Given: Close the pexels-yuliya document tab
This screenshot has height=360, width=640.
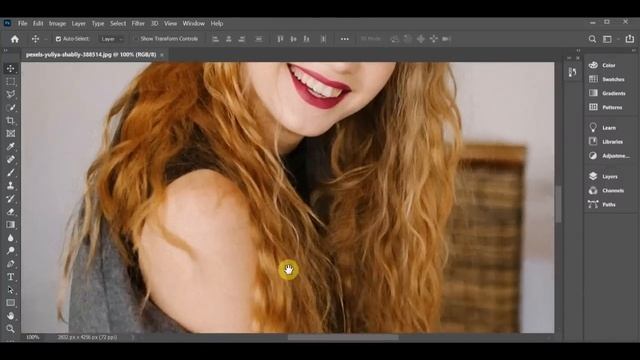Looking at the screenshot, I should coord(162,55).
